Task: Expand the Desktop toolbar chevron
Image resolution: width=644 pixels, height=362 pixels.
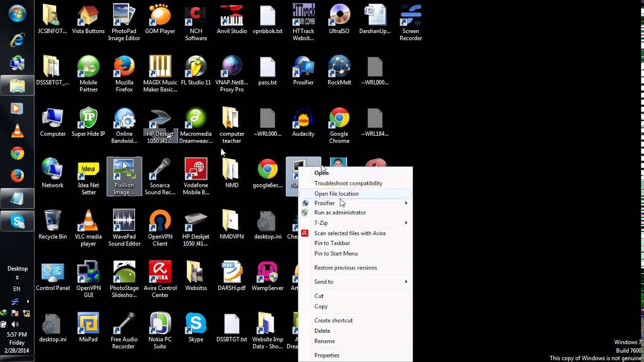Action: click(17, 278)
